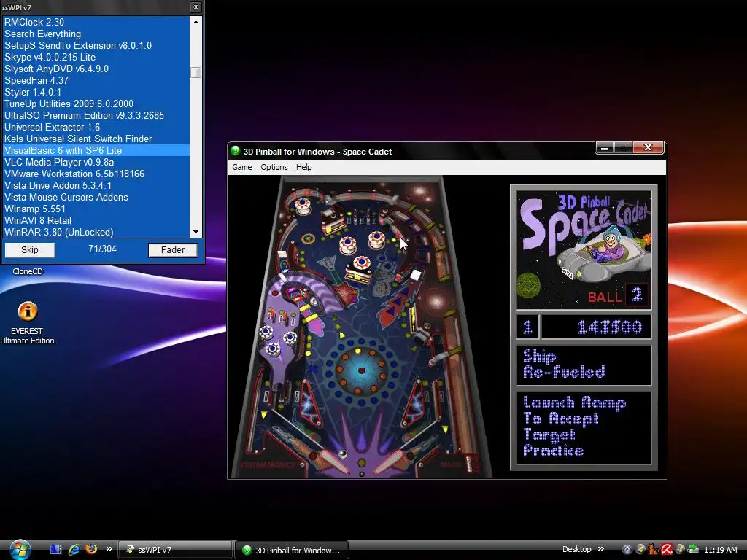
Task: Click the Space Cadet logo artwork
Action: pos(584,249)
